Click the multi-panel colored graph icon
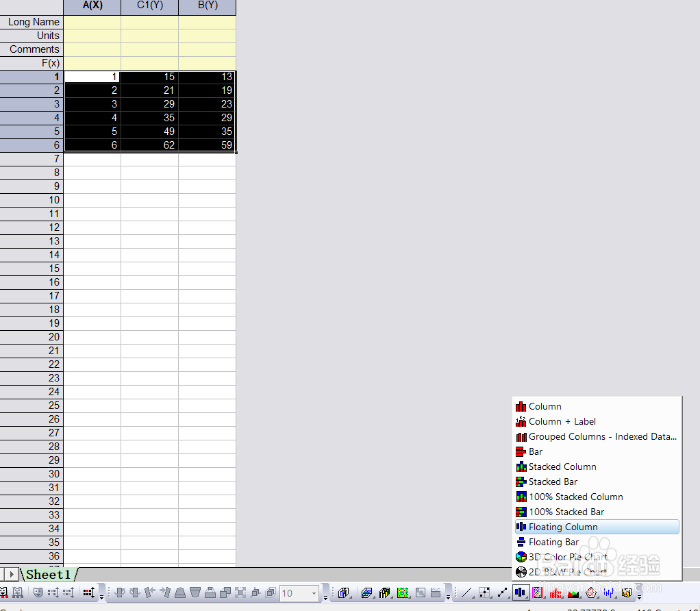 pos(538,593)
